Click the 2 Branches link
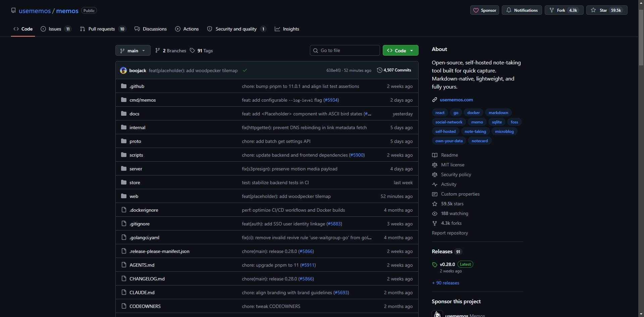The width and height of the screenshot is (644, 317). pyautogui.click(x=171, y=51)
